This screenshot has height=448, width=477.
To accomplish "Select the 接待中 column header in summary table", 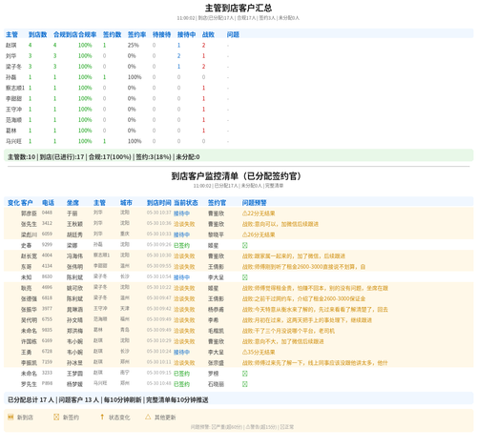I will pos(186,34).
